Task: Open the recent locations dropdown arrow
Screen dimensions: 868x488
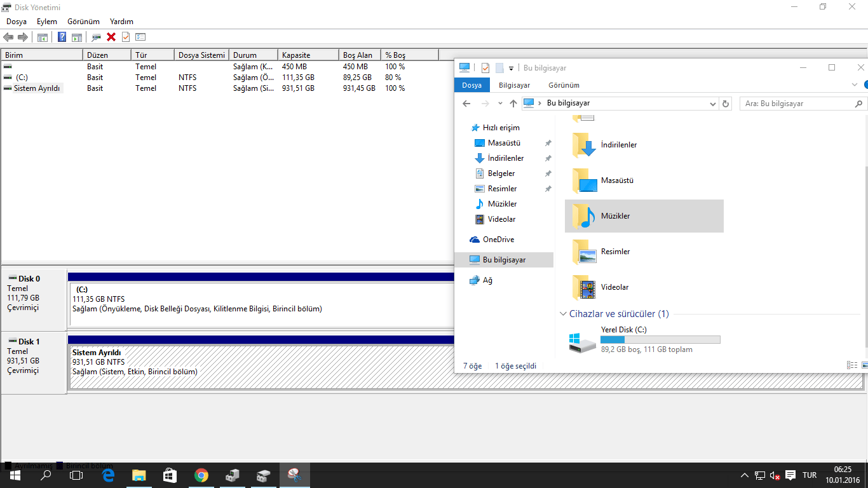Action: [x=499, y=104]
